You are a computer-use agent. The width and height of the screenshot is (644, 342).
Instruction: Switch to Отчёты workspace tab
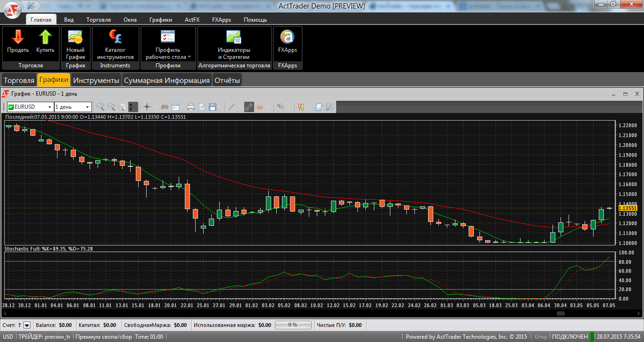(x=227, y=80)
